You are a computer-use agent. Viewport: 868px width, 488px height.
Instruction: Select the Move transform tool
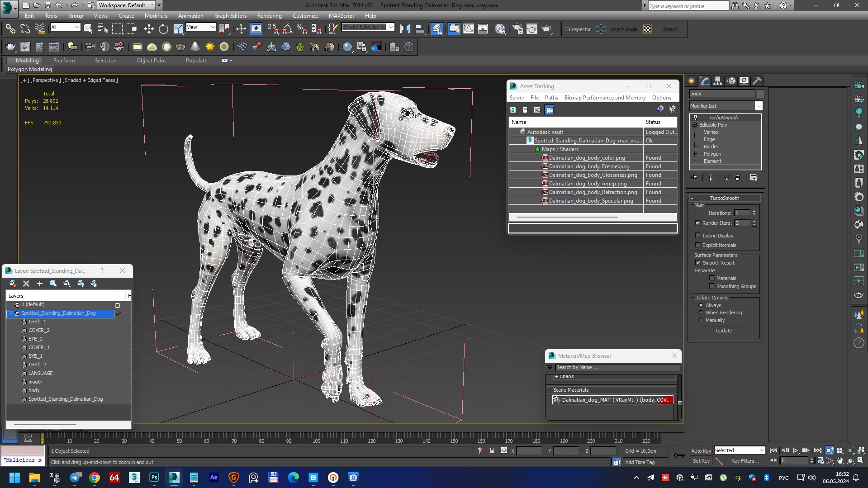pos(149,29)
